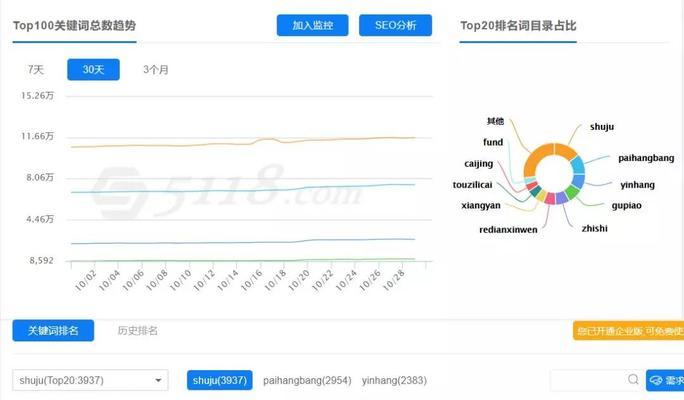Click the 8,592 y-axis value
This screenshot has width=684, height=400.
tap(41, 260)
